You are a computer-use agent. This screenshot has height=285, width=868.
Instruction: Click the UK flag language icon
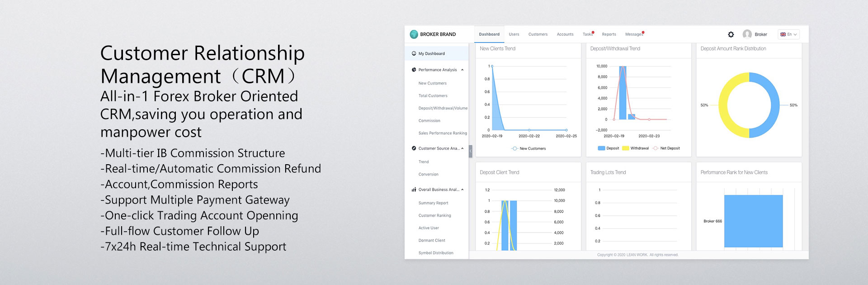[783, 34]
